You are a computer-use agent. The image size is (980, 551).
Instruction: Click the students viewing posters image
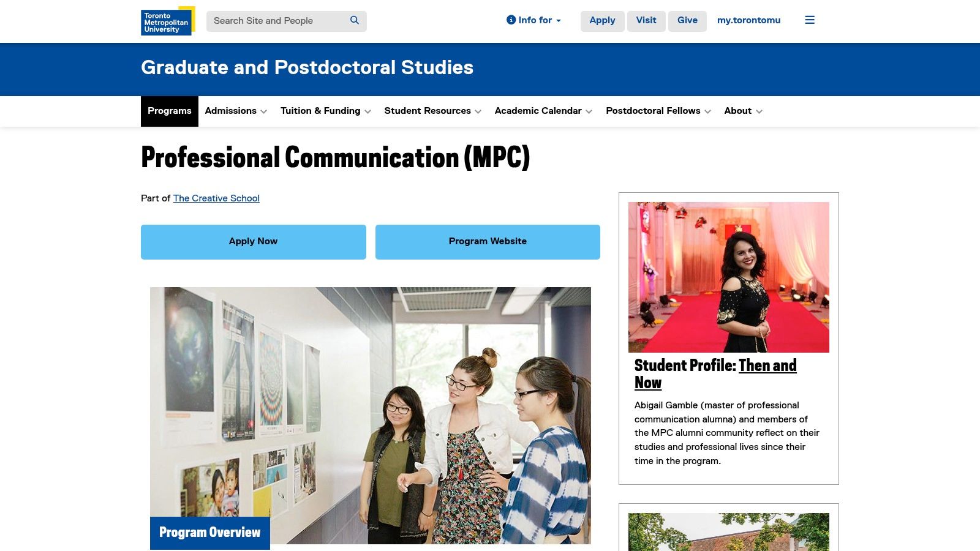coord(371,415)
